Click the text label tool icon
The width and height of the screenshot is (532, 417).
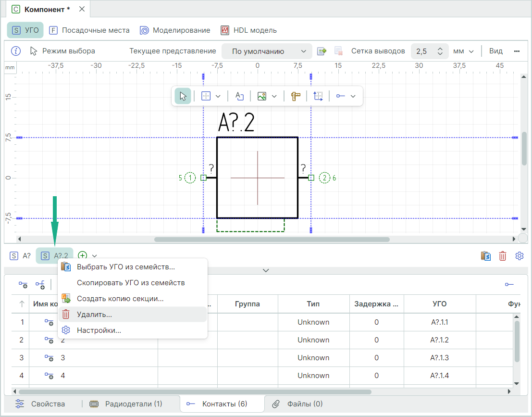[239, 96]
